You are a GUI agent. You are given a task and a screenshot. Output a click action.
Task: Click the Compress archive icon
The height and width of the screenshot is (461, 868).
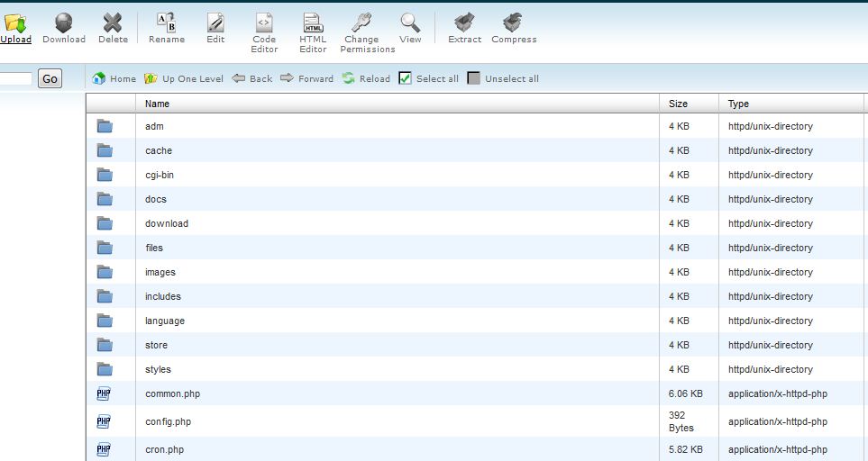pyautogui.click(x=514, y=23)
